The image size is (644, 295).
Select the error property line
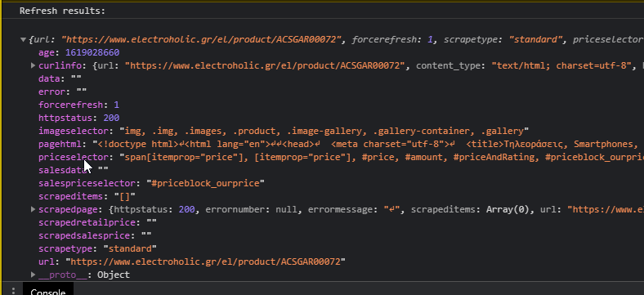pos(63,92)
